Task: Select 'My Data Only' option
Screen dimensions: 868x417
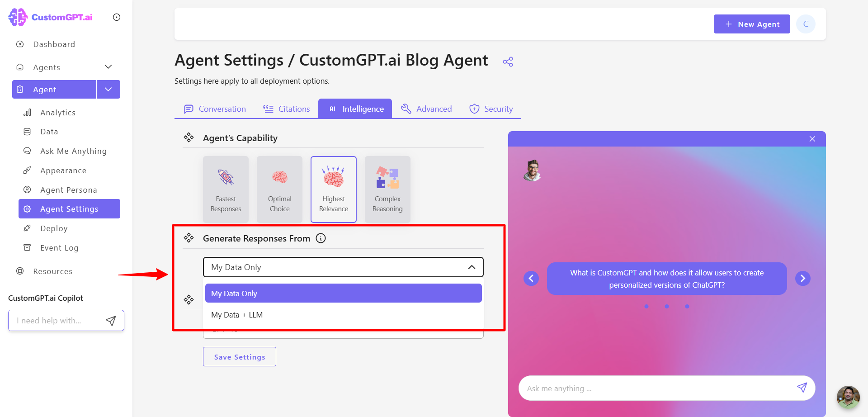Action: pyautogui.click(x=343, y=293)
